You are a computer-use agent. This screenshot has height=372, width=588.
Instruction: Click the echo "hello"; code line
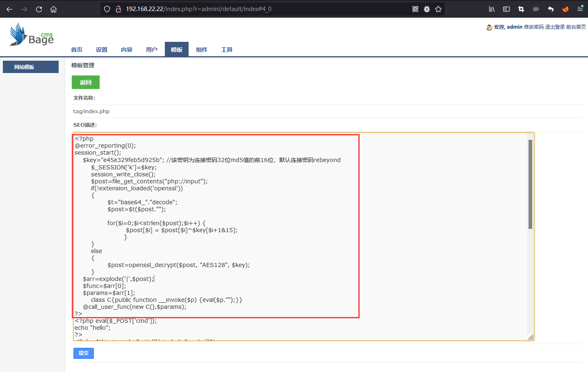(93, 328)
